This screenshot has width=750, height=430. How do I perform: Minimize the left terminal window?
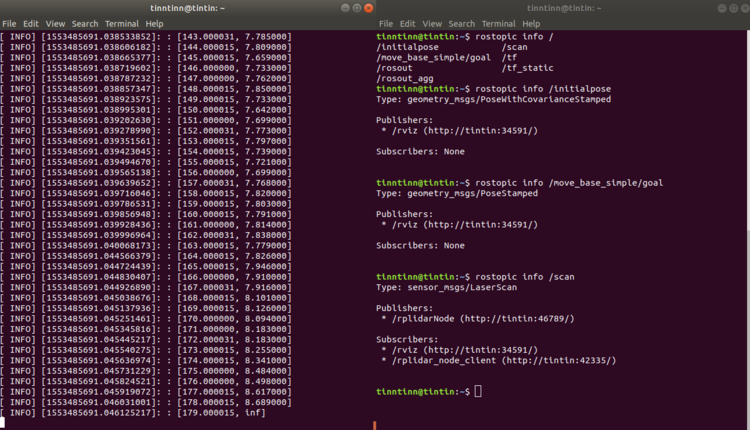(345, 8)
